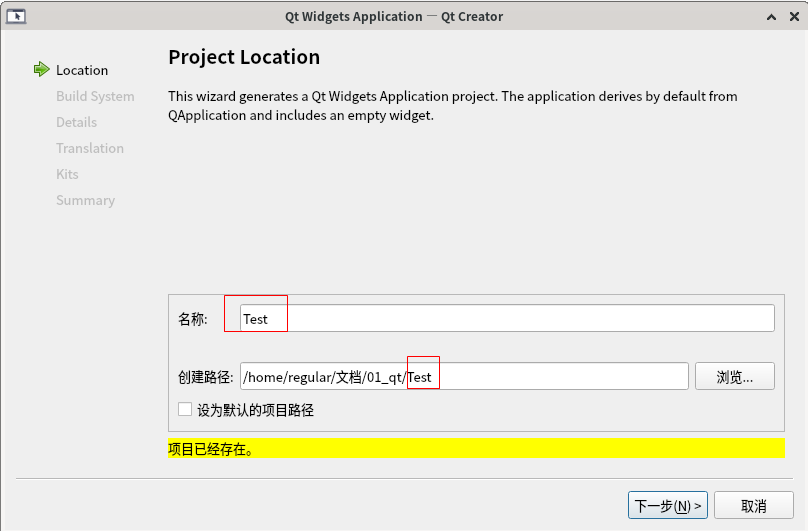Click the green arrow beside Location
The image size is (808, 531).
coord(41,69)
